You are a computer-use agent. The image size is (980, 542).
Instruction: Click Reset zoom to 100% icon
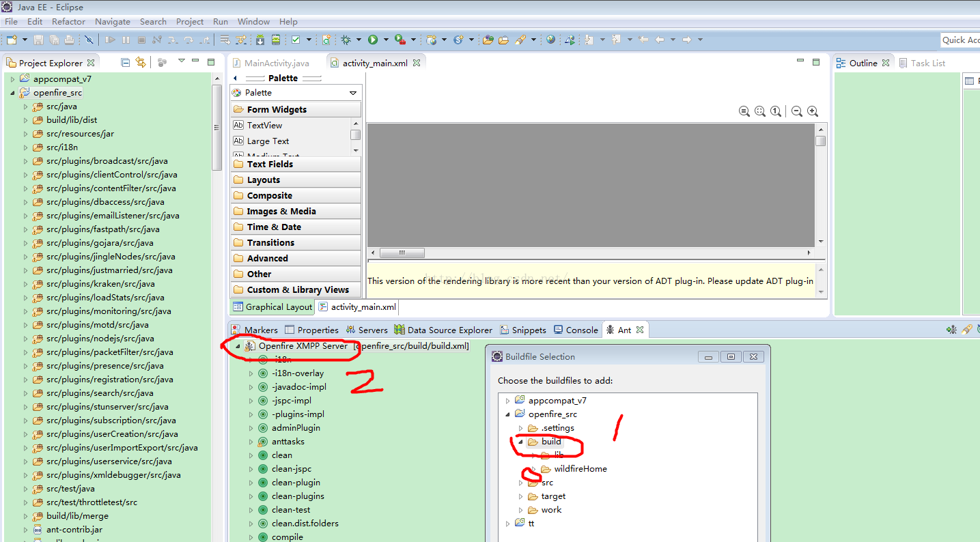coord(776,111)
